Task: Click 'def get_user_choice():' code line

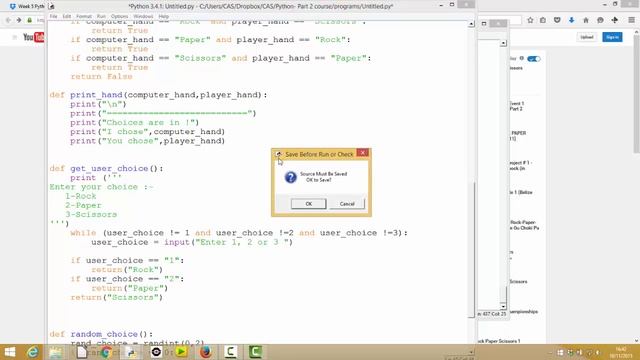Action: [x=107, y=168]
